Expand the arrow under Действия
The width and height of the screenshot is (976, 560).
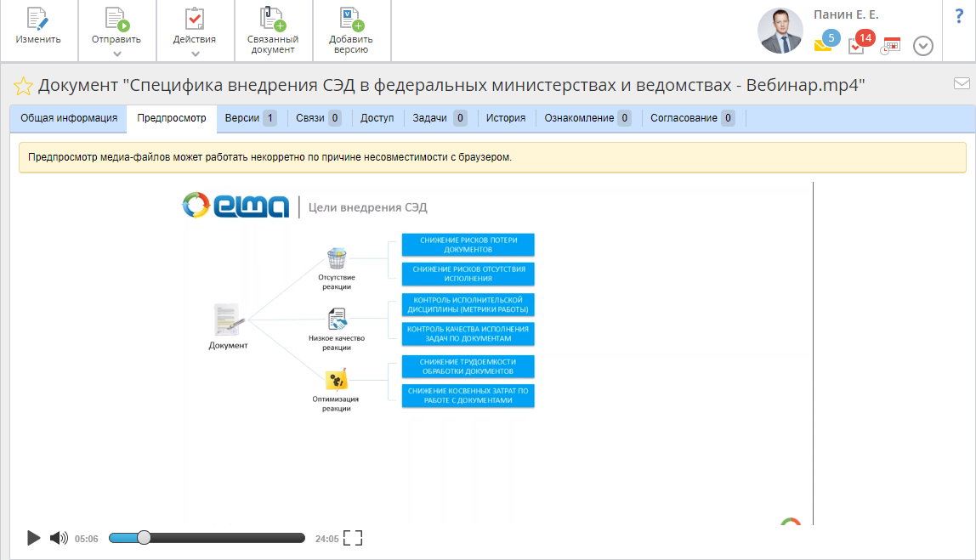[x=195, y=54]
